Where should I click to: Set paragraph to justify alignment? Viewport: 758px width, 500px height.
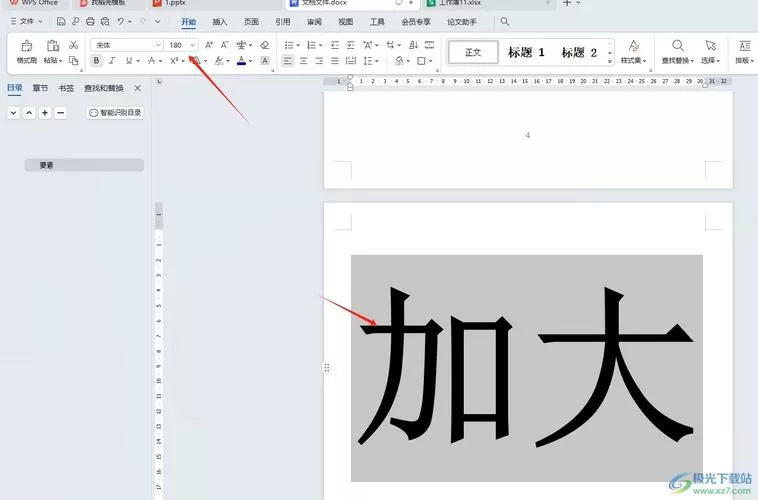coord(335,60)
